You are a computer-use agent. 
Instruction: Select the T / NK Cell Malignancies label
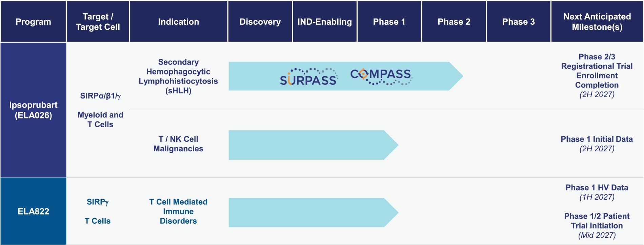(x=178, y=144)
